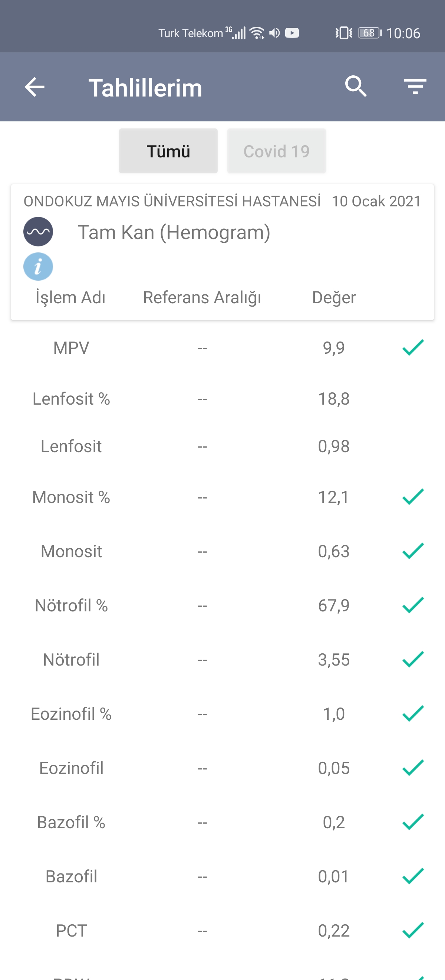This screenshot has height=980, width=445.
Task: Tap the Referans Aralığı column header
Action: pyautogui.click(x=202, y=297)
